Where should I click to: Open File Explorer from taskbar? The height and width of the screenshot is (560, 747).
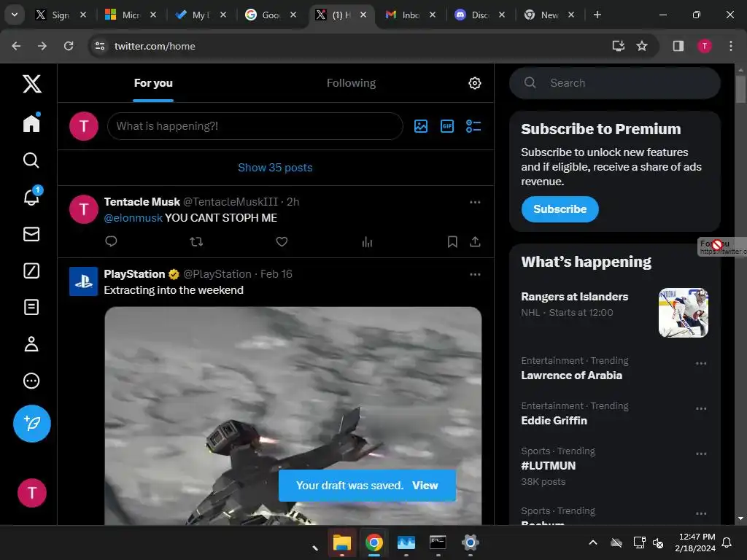click(x=341, y=542)
